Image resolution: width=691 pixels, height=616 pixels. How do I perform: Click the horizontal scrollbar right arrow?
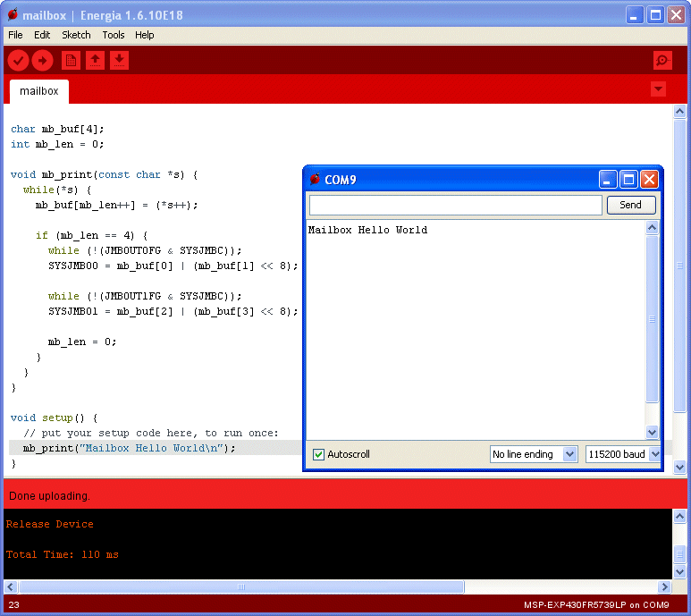pyautogui.click(x=665, y=586)
